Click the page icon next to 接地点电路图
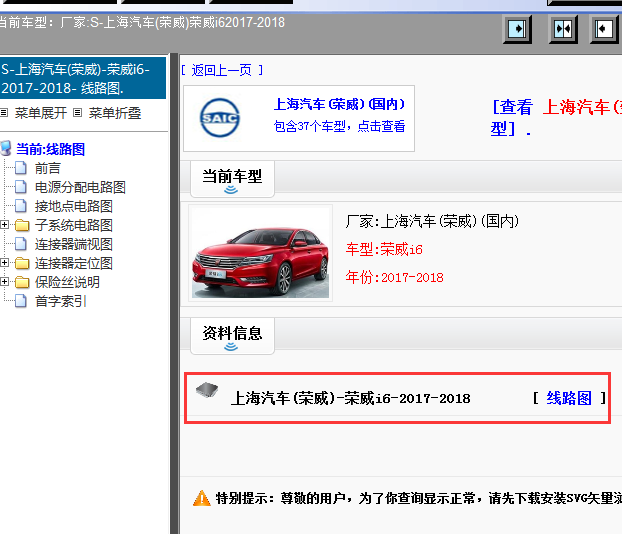The width and height of the screenshot is (622, 534). click(x=21, y=206)
